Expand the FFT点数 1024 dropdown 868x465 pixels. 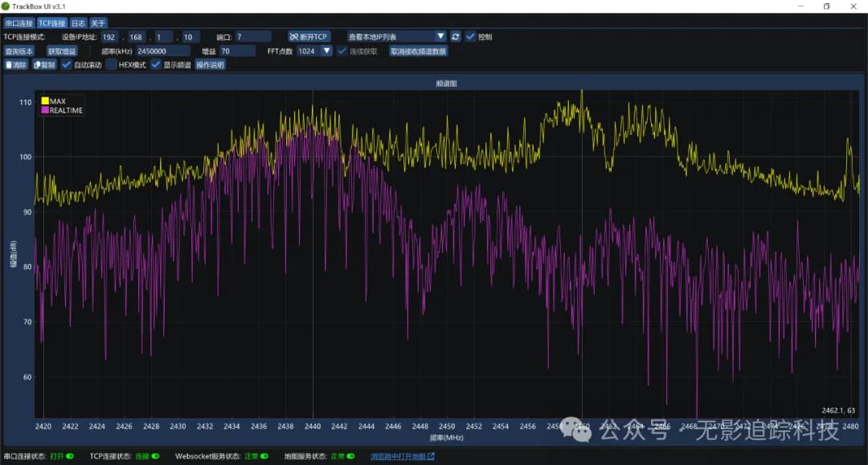[x=314, y=51]
